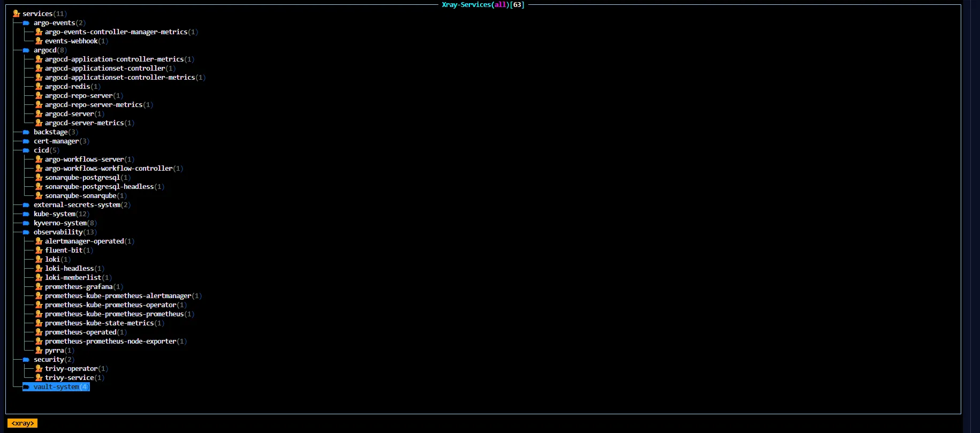Click the icon next to argo-workflows-workflow-controller
The width and height of the screenshot is (980, 433).
click(39, 169)
